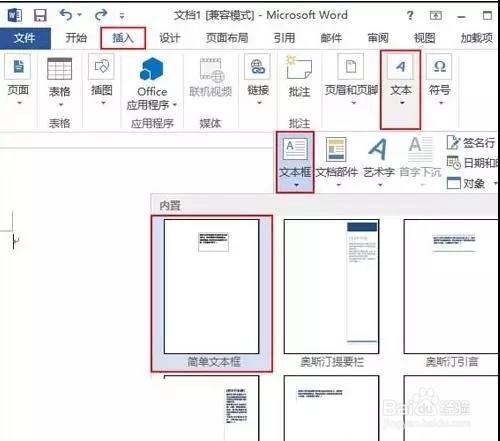500x441 pixels.
Task: Expand the 文本框 dropdown arrow
Action: tap(297, 185)
